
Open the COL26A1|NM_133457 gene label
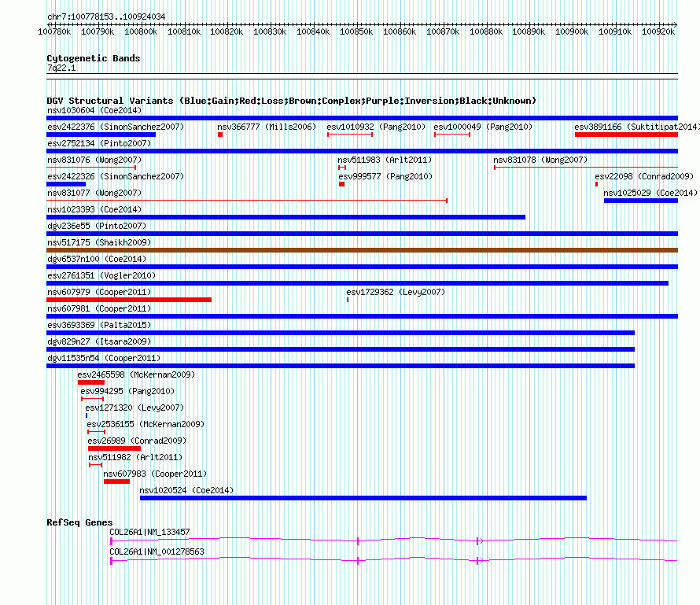(149, 532)
